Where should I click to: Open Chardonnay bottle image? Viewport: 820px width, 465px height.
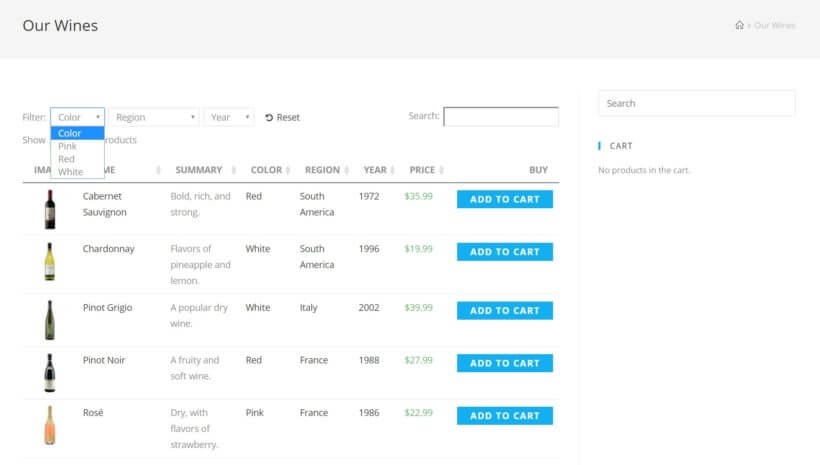pos(50,262)
